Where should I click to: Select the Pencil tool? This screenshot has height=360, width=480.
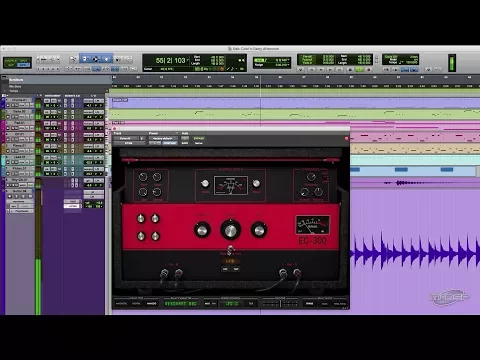[128, 59]
